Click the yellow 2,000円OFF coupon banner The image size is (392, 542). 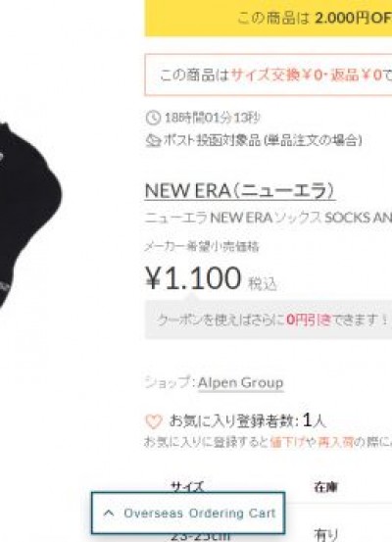click(269, 18)
